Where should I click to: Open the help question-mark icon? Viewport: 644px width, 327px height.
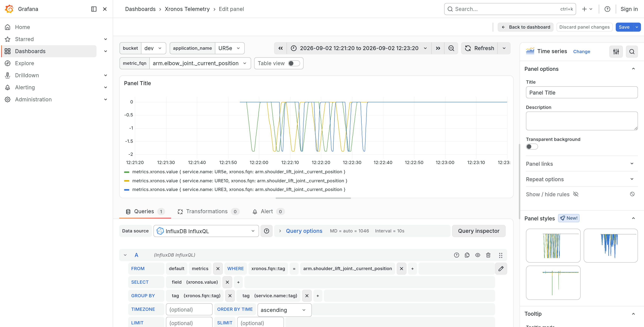coord(607,9)
